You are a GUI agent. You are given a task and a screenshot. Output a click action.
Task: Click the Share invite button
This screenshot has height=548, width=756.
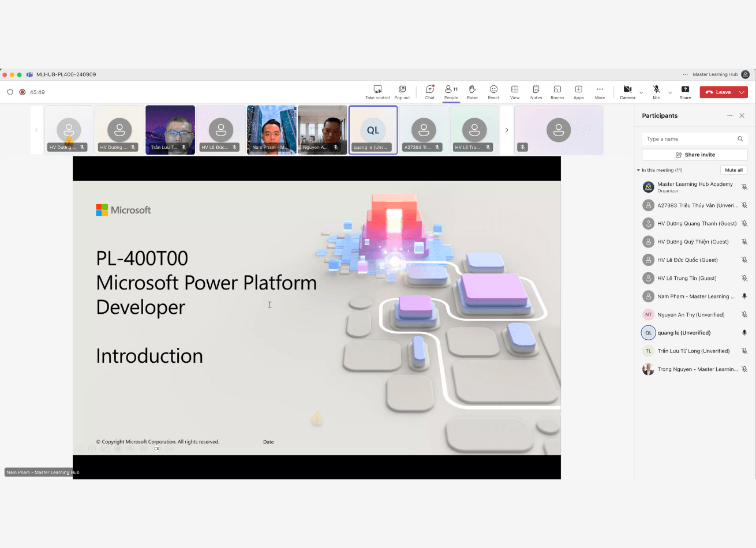coord(695,155)
